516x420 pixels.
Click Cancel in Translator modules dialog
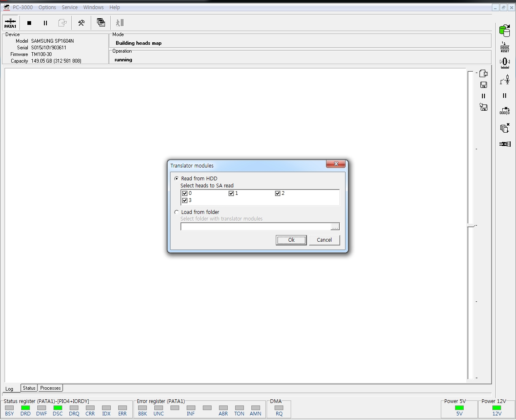pos(324,240)
